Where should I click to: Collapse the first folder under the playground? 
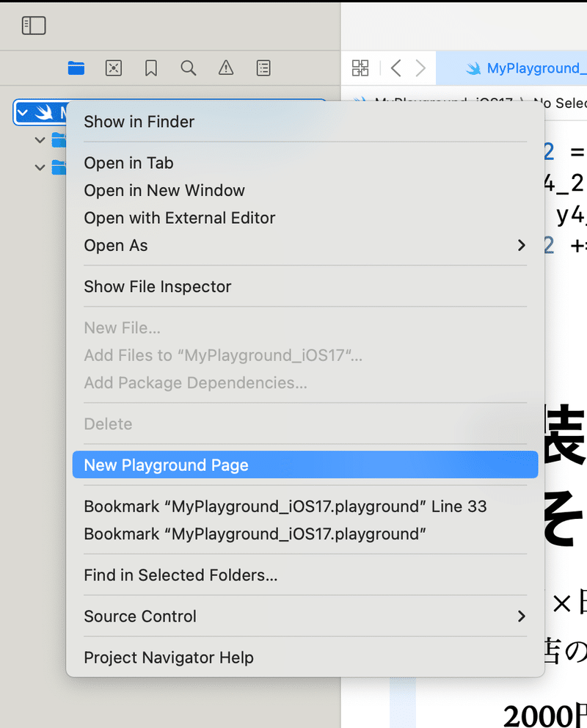(40, 139)
